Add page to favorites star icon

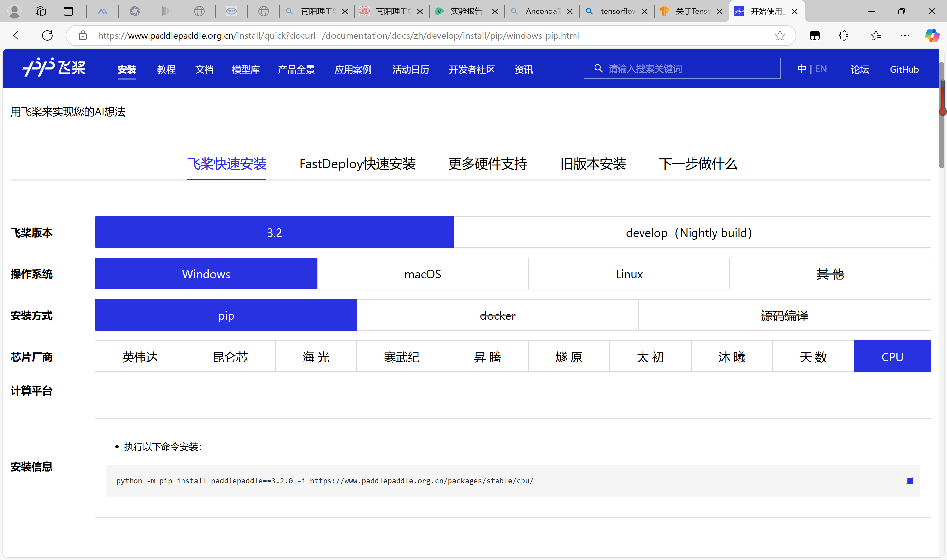click(780, 35)
